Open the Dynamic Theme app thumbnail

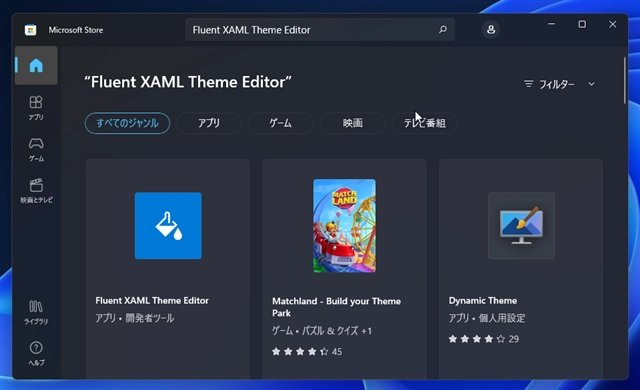pyautogui.click(x=521, y=226)
